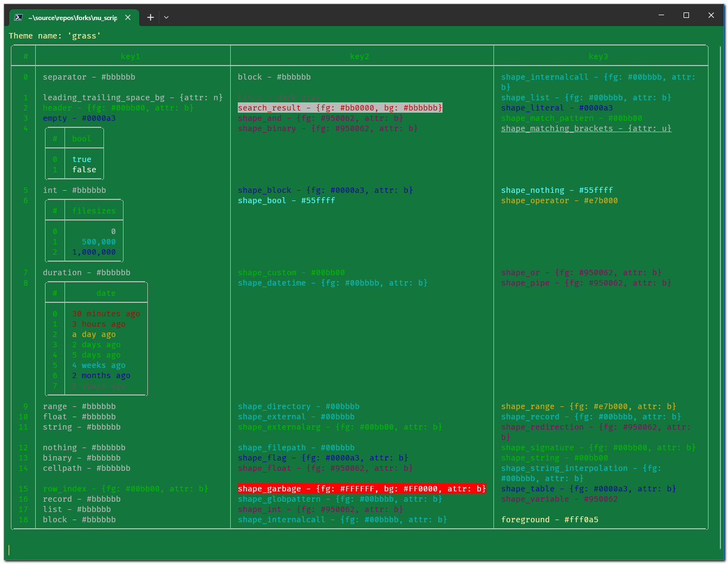Close the nu_scripts terminal tab

coord(128,17)
